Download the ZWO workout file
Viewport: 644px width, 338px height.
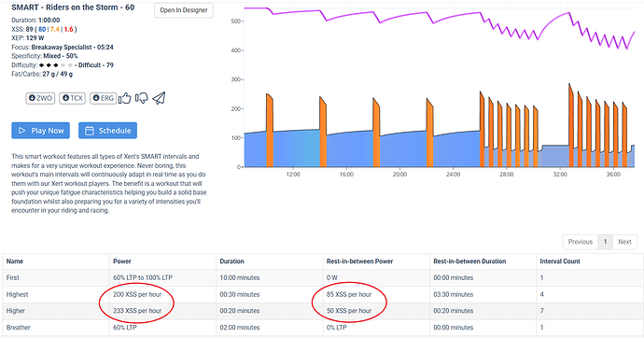point(40,98)
